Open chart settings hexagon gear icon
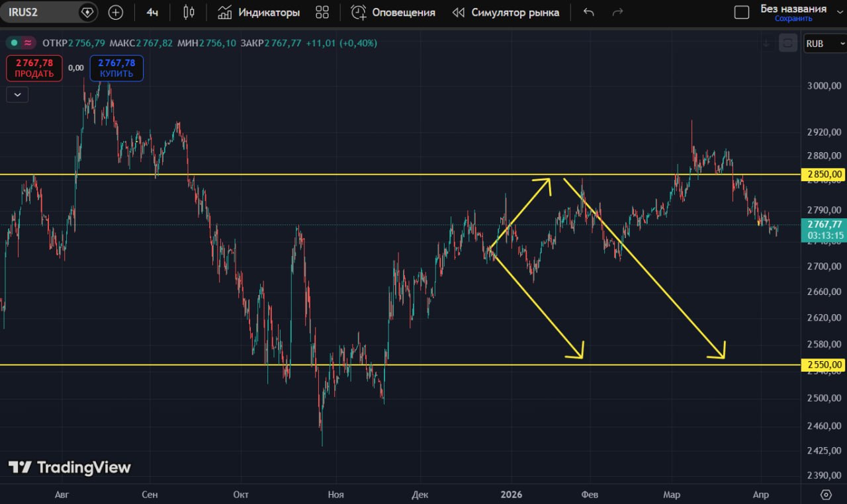 (x=826, y=495)
